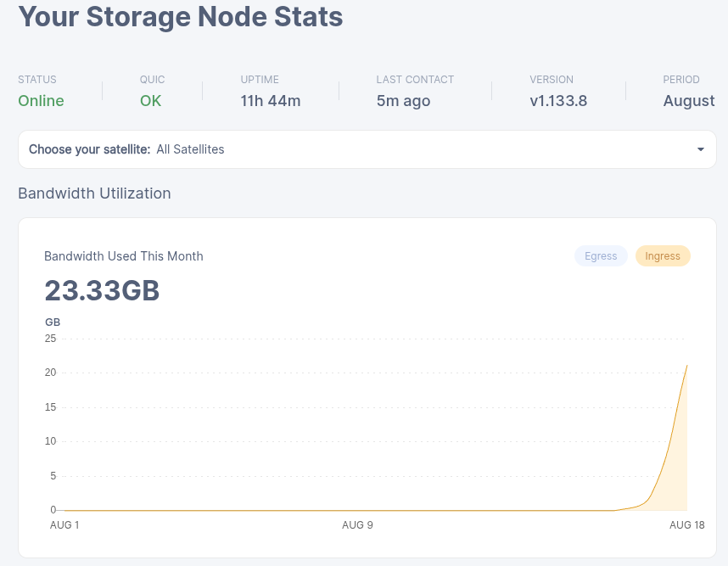
Task: Click the uptime value 11h 44m
Action: 271,101
